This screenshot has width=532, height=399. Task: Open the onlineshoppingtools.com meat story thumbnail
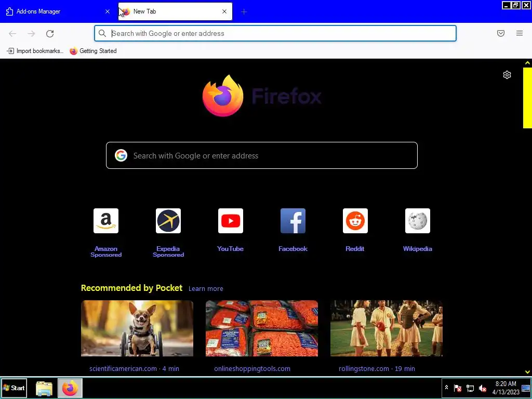point(262,328)
